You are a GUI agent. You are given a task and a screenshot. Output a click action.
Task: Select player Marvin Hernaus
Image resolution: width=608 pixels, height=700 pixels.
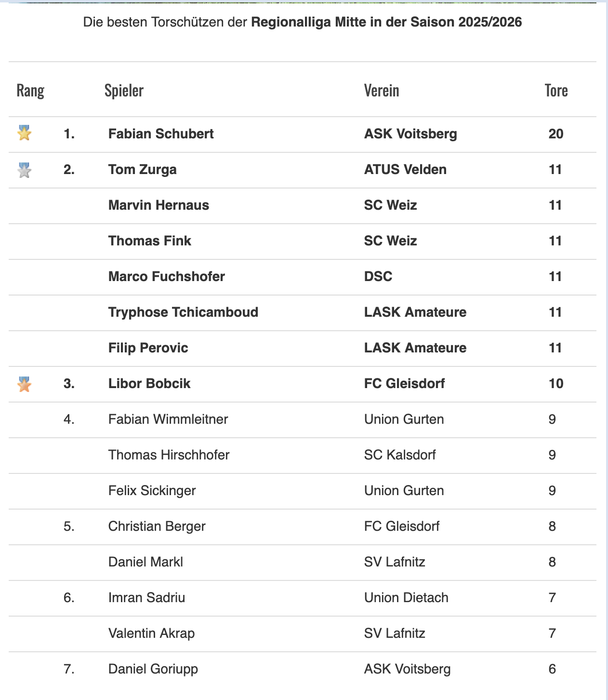point(159,205)
